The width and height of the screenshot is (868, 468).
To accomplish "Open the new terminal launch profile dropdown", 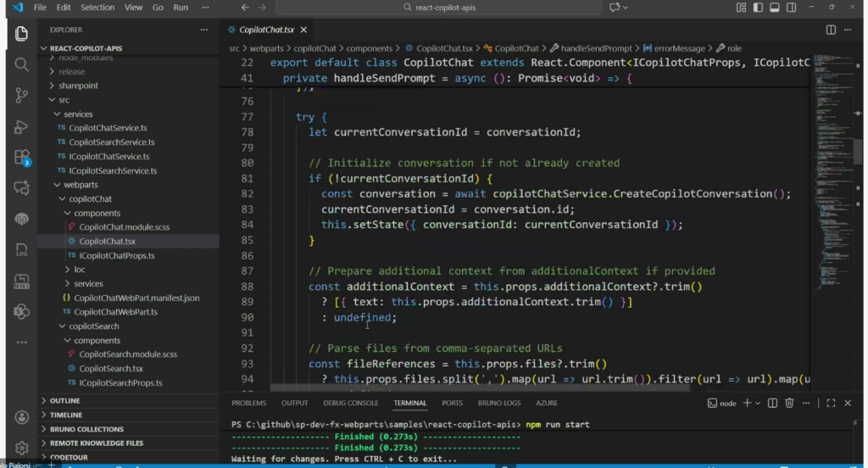I will tap(759, 404).
